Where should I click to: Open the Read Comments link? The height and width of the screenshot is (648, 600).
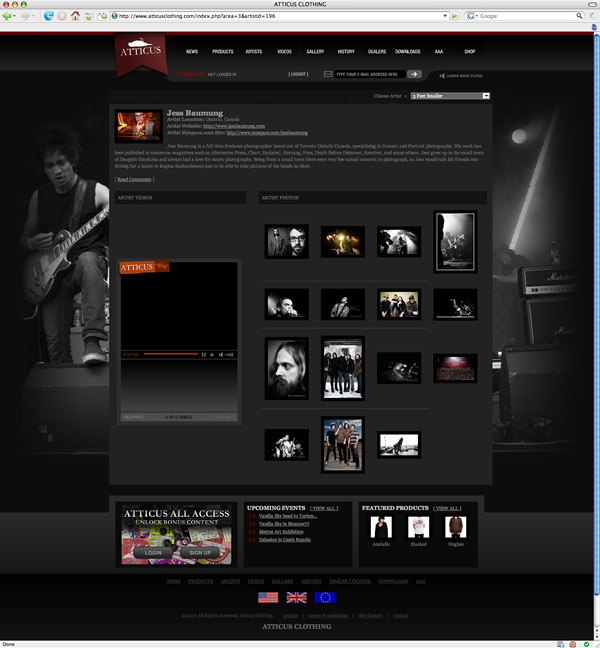pyautogui.click(x=134, y=179)
